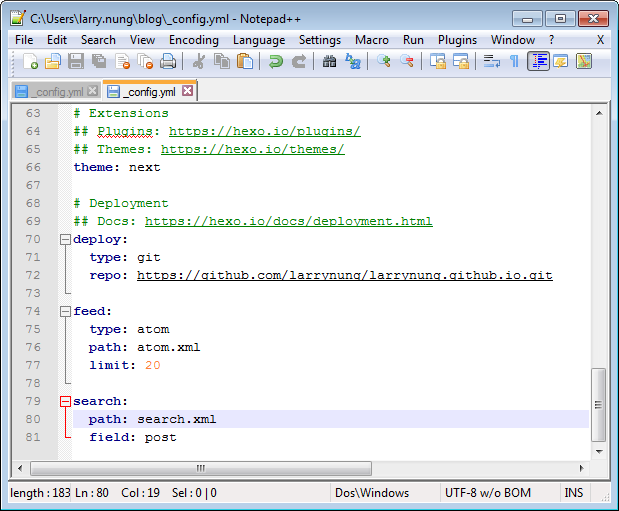Open the Run menu
619x511 pixels.
click(x=413, y=40)
